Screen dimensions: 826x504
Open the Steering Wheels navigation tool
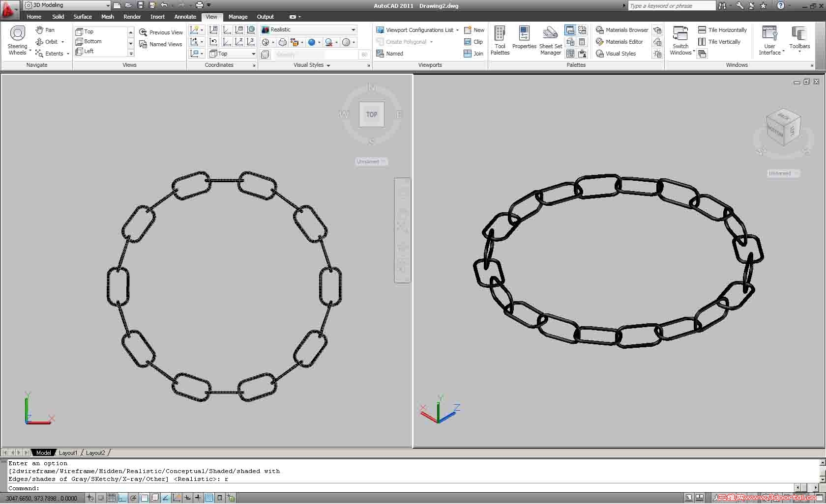tap(17, 40)
